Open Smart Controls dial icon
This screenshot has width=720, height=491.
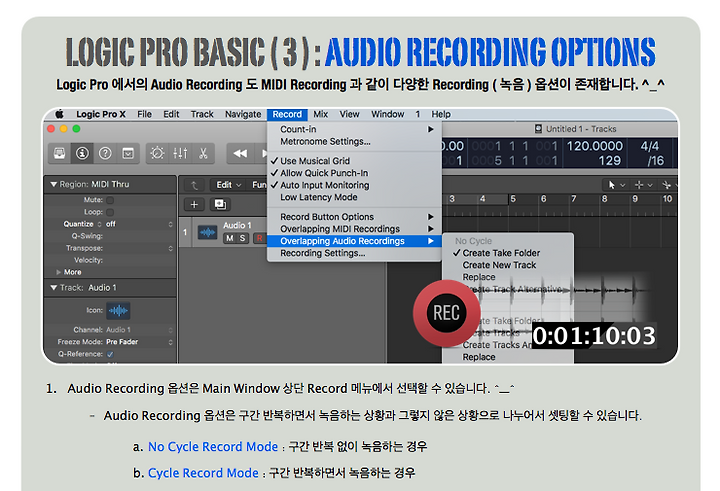pos(157,153)
